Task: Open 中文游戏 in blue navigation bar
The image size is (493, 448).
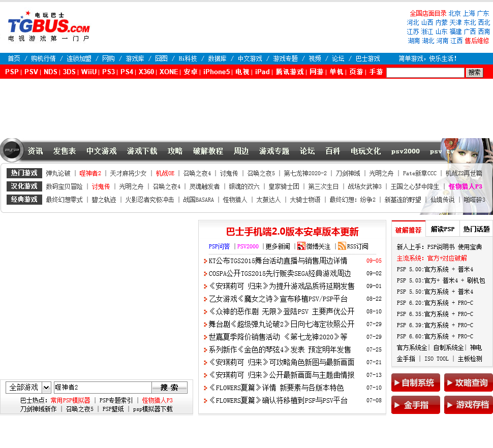Action: click(250, 58)
